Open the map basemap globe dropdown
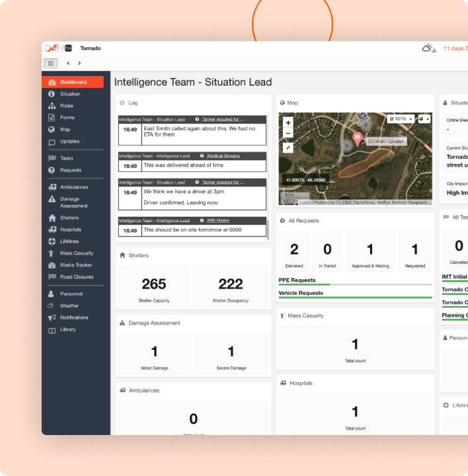 point(424,119)
